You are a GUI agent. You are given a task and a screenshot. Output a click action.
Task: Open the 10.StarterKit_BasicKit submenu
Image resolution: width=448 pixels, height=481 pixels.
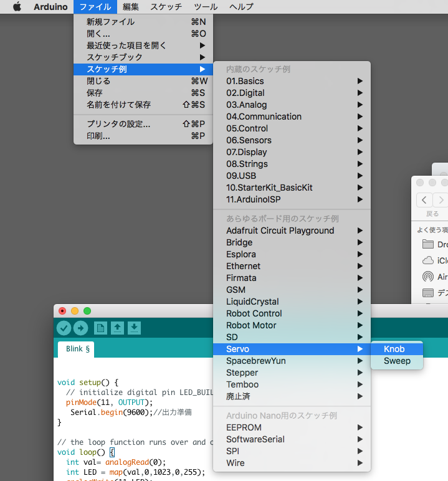point(292,188)
